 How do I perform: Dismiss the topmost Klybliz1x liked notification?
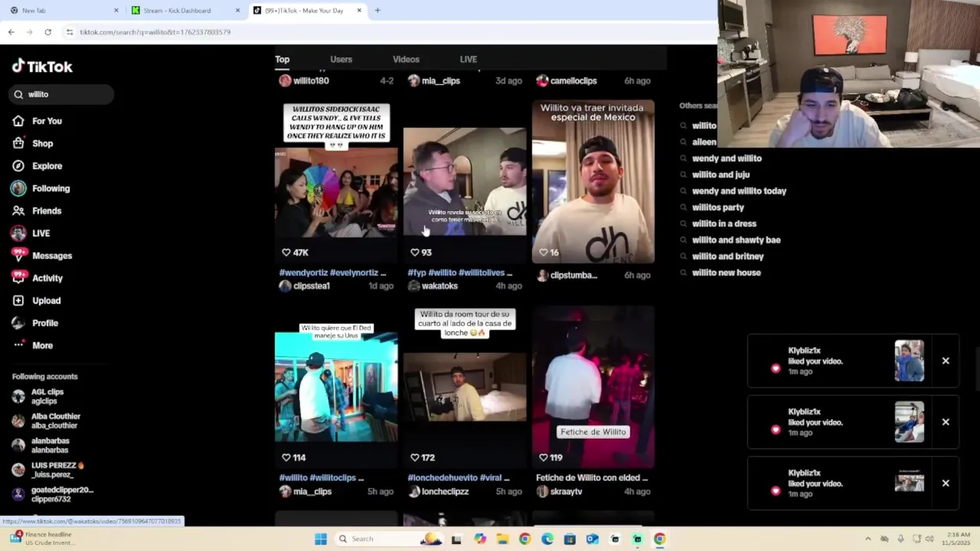pyautogui.click(x=946, y=360)
